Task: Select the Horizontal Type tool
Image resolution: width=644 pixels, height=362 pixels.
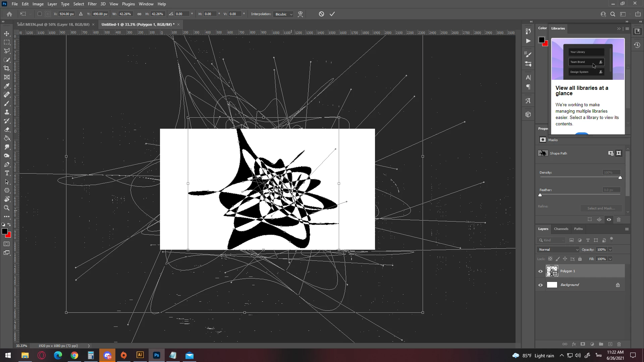Action: (x=7, y=173)
